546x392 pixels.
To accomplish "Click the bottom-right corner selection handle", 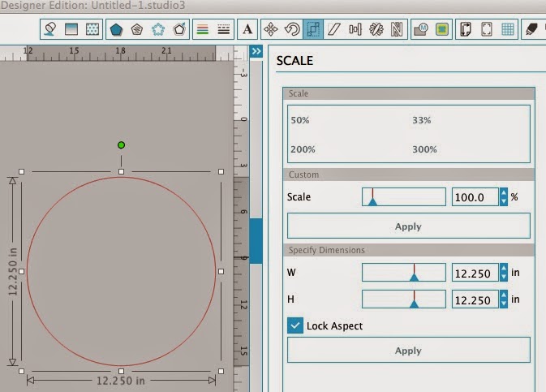I will click(x=221, y=371).
